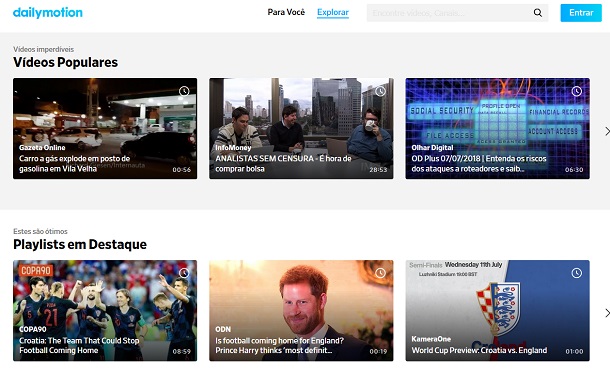610x372 pixels.
Task: Open the KameraOne channel link
Action: (431, 339)
